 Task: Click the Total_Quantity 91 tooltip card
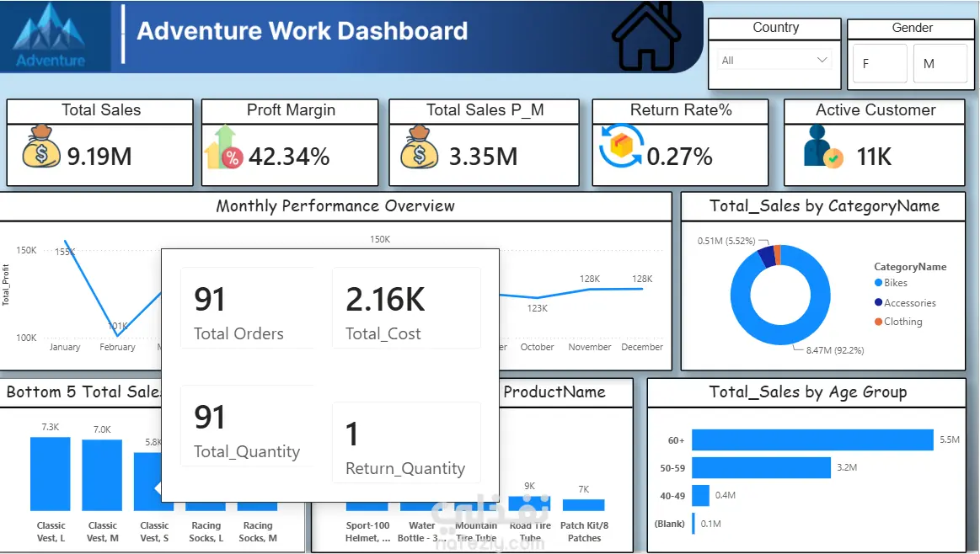pyautogui.click(x=247, y=426)
